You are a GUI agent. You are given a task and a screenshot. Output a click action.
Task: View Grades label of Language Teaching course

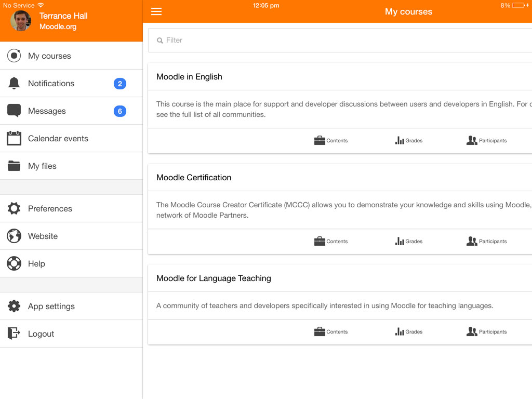point(414,331)
